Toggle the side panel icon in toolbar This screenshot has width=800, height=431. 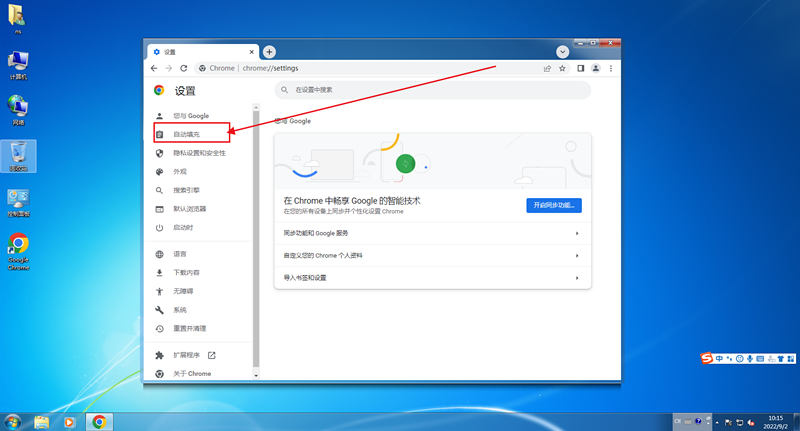[580, 68]
